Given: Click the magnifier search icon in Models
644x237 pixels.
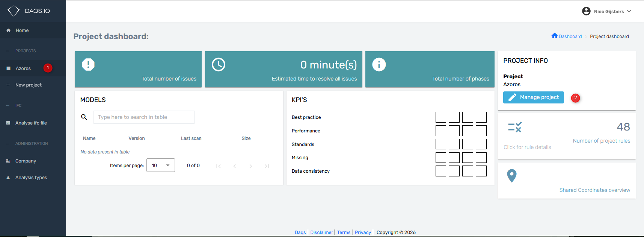Looking at the screenshot, I should coord(84,117).
